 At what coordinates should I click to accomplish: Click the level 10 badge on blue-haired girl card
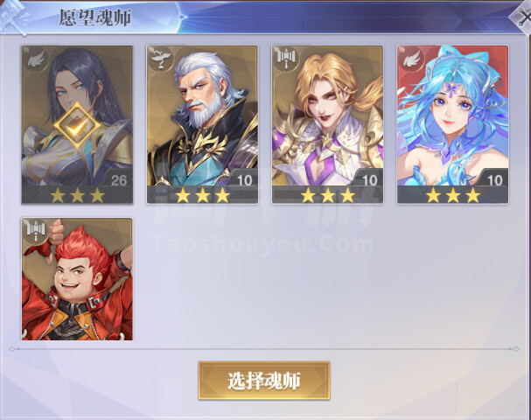tap(494, 179)
